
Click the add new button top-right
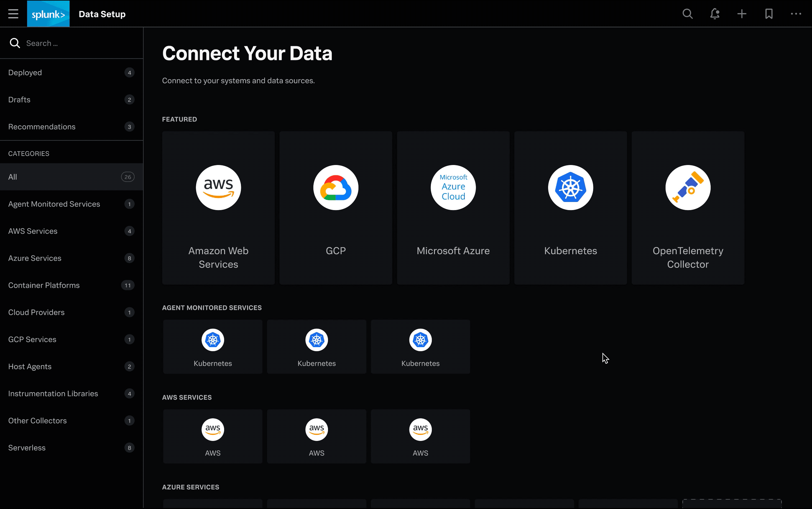coord(742,13)
